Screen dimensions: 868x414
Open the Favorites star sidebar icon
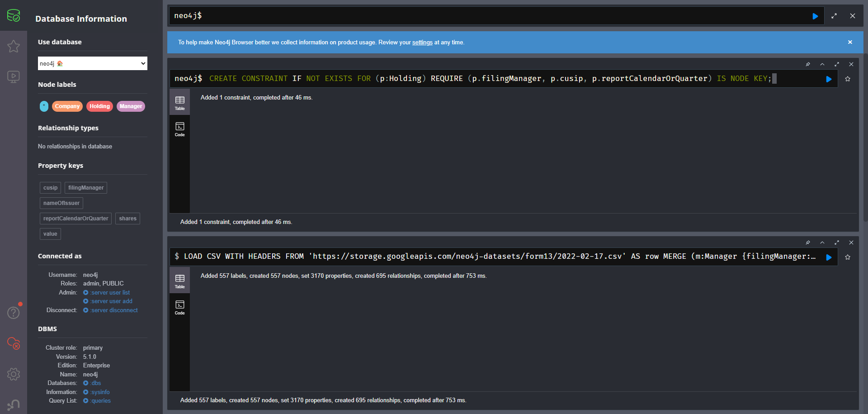[x=14, y=46]
